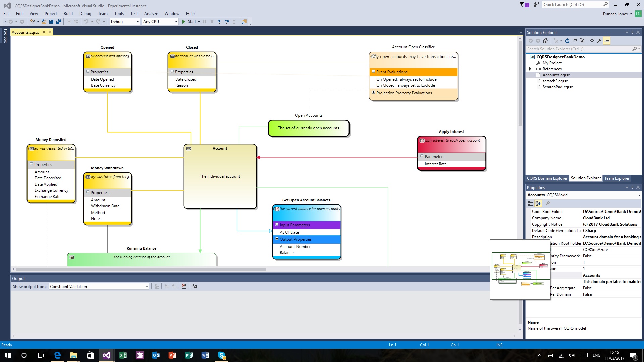644x362 pixels.
Task: Expand the References node in Solution Explorer
Action: (530, 69)
